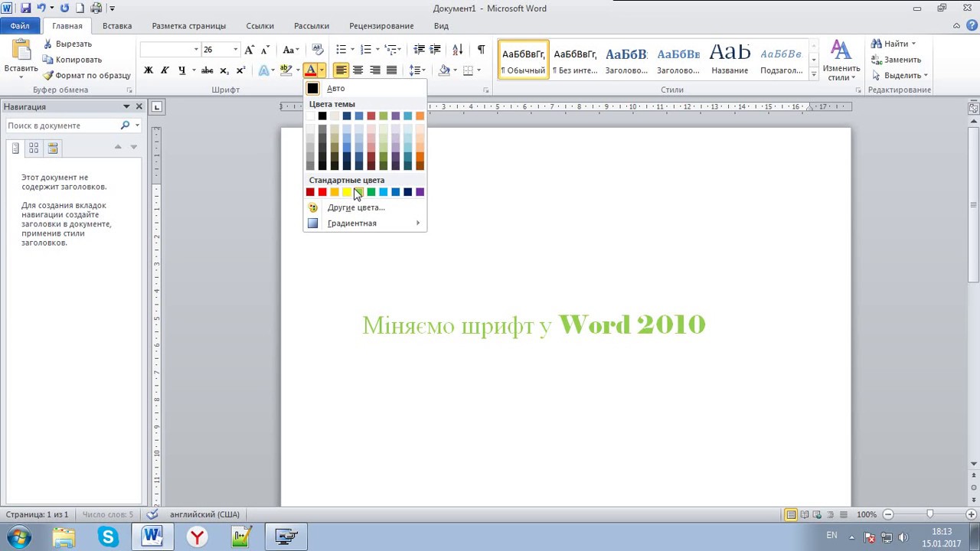Toggle underline (Ч) formatting

pyautogui.click(x=181, y=70)
